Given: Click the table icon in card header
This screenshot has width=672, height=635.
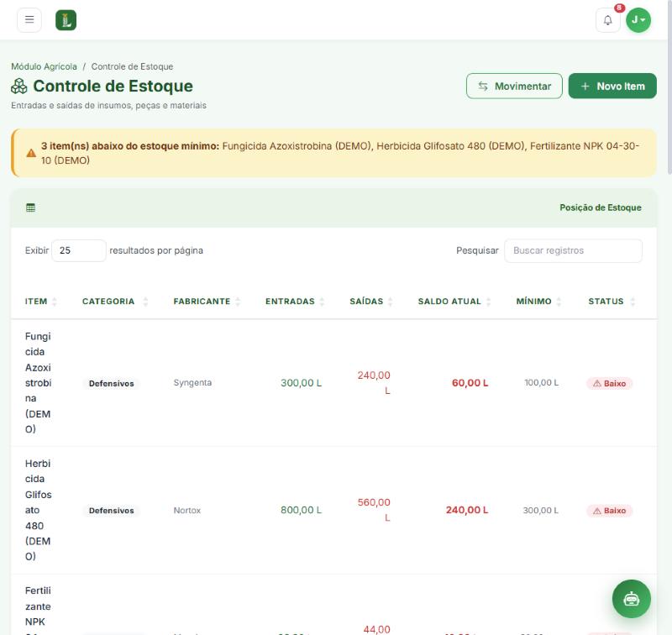Looking at the screenshot, I should coord(30,207).
